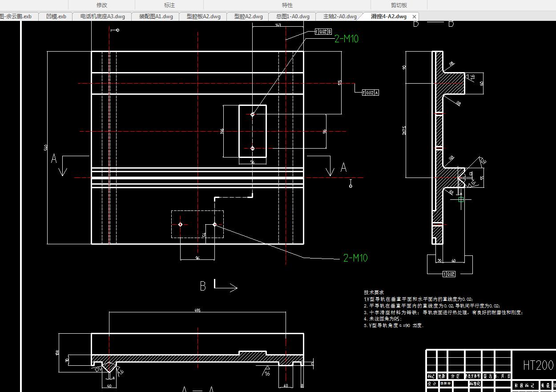This screenshot has width=556, height=392.
Task: Close the 滑座4-A2.dwg tab with its X
Action: 414,16
